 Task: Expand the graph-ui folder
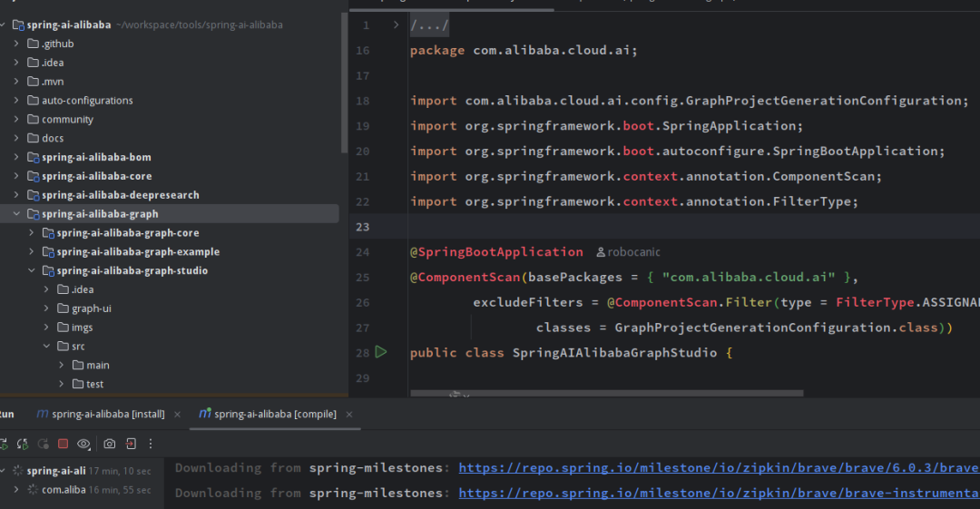46,308
